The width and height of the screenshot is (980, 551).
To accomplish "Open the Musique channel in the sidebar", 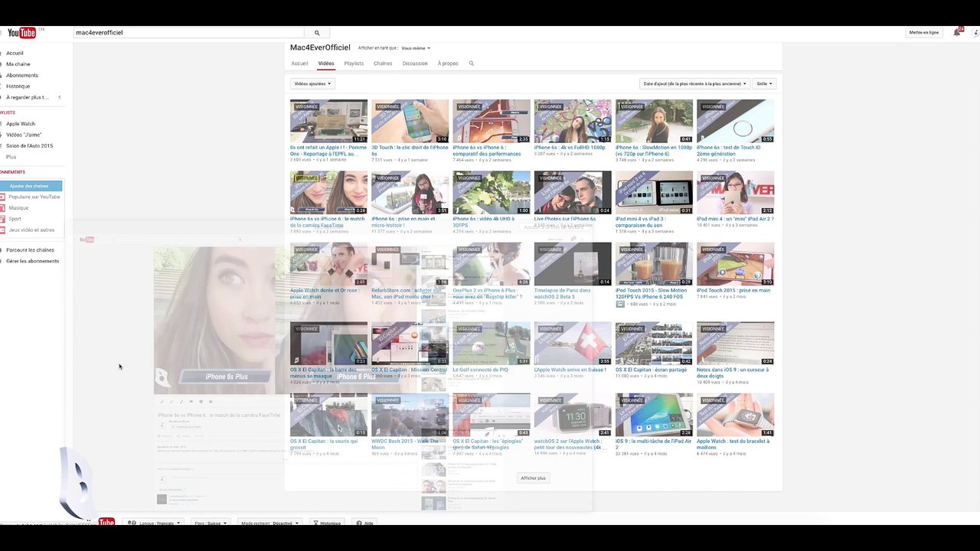I will pyautogui.click(x=18, y=208).
